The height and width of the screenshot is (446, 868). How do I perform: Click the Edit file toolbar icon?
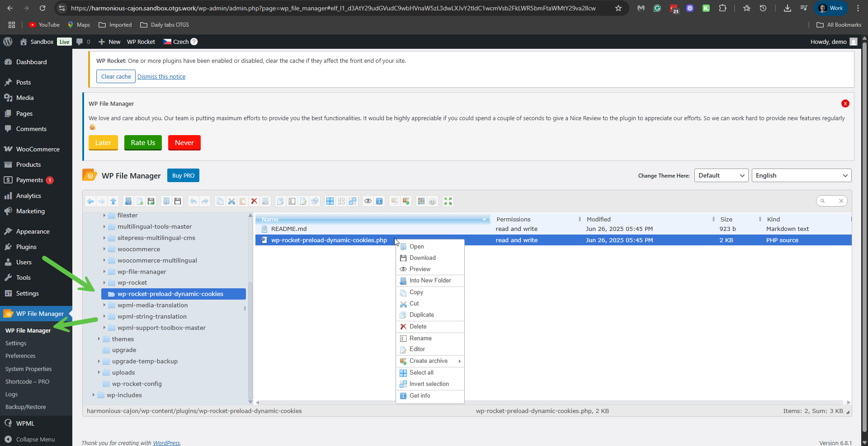303,201
